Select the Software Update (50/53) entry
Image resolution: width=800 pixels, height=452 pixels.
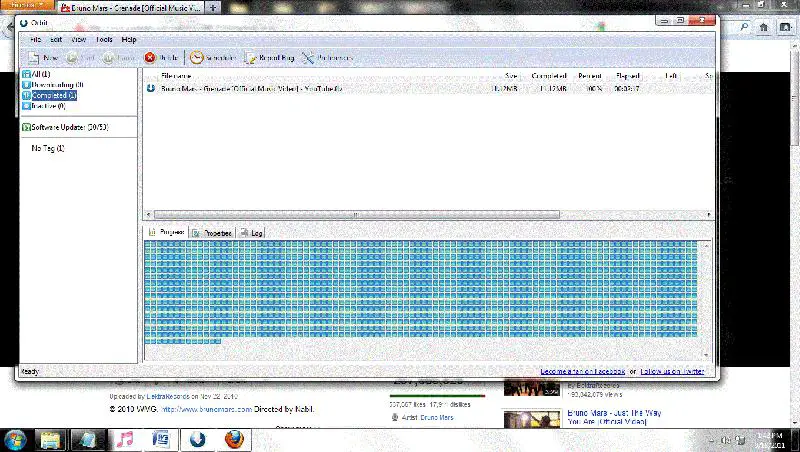tap(70, 127)
